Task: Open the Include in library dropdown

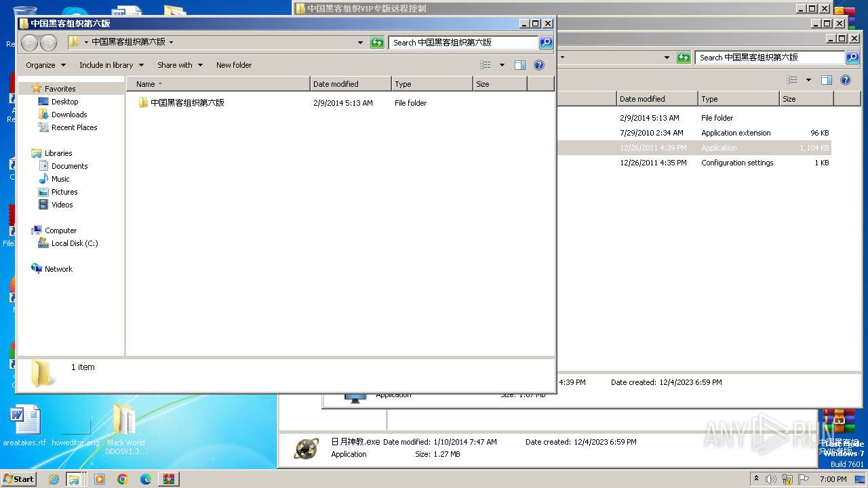Action: tap(112, 65)
